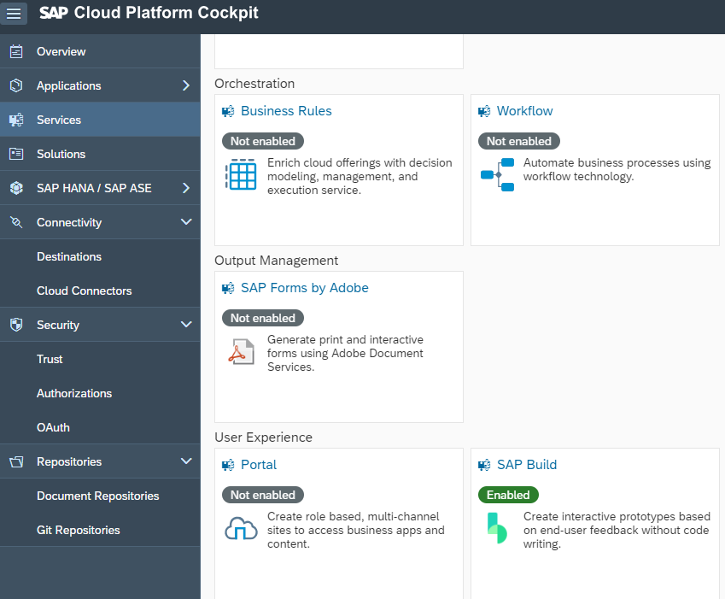This screenshot has height=599, width=725.
Task: Open the Business Rules service link
Action: click(286, 111)
